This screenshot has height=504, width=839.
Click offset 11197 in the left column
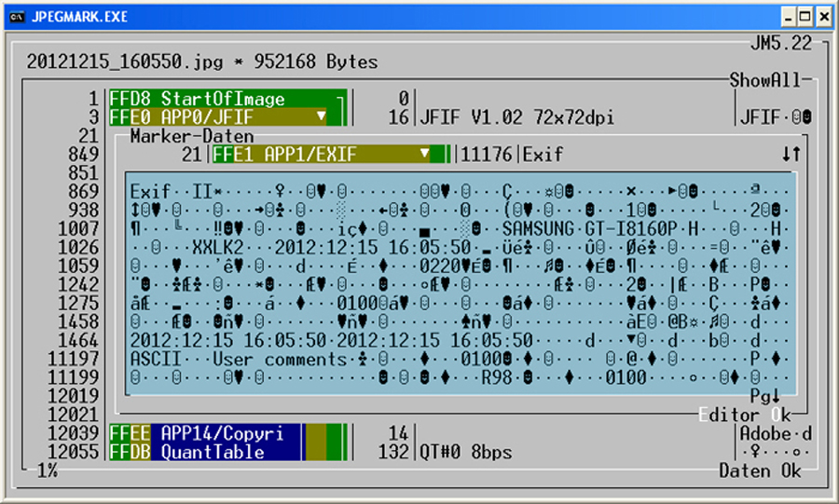pos(74,360)
